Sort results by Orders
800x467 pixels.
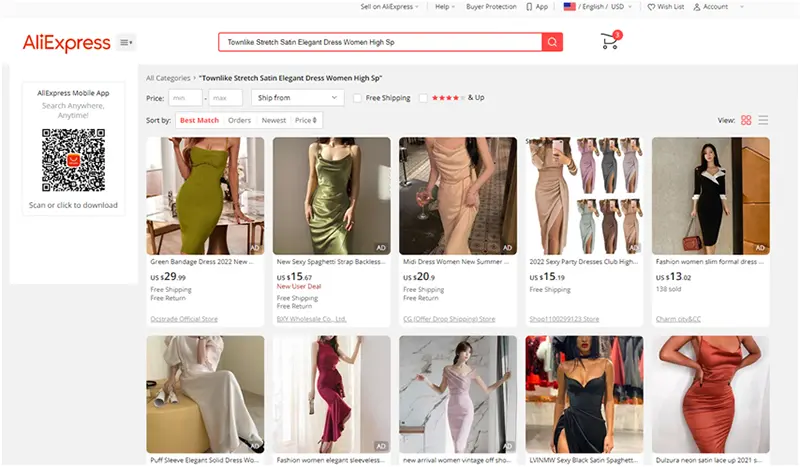pyautogui.click(x=239, y=120)
